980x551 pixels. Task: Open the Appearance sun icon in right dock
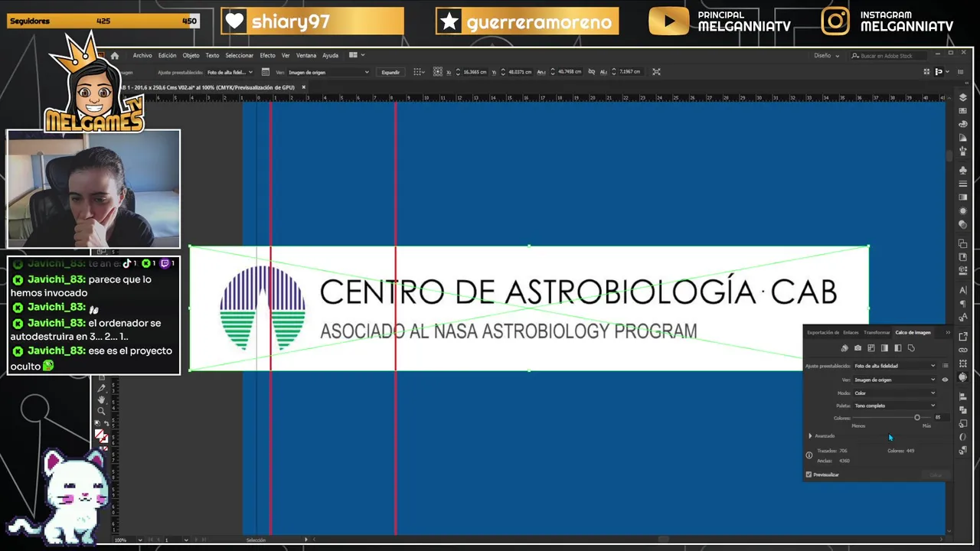coord(963,211)
